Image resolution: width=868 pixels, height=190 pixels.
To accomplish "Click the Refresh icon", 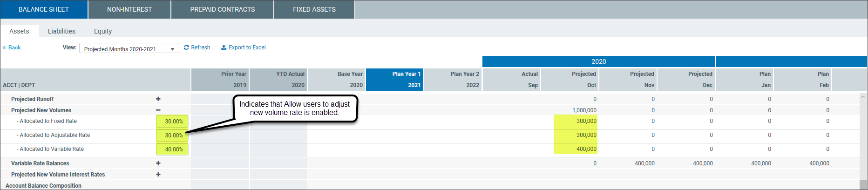I will pos(186,47).
